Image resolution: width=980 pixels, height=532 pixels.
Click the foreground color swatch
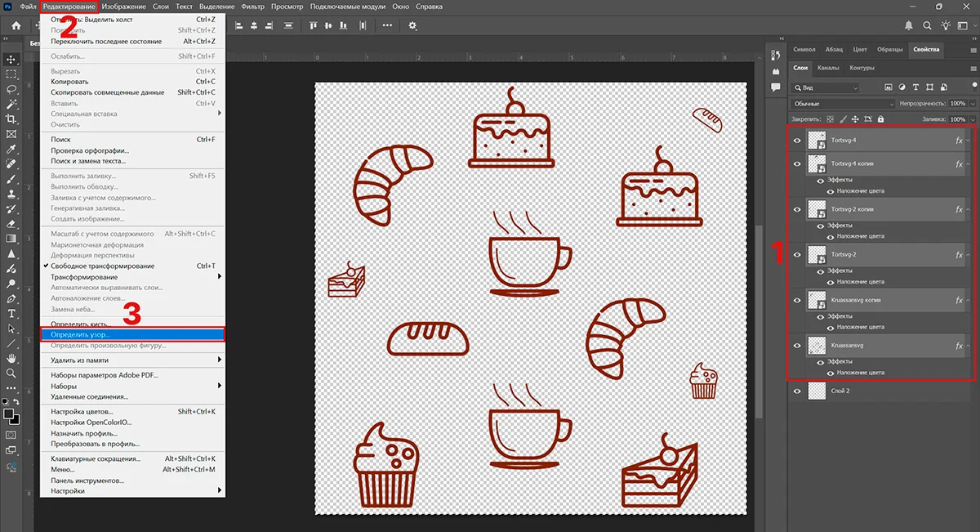click(9, 414)
